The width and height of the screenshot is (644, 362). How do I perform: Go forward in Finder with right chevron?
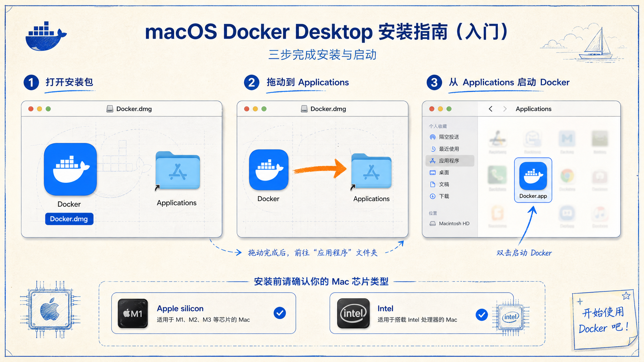[505, 109]
